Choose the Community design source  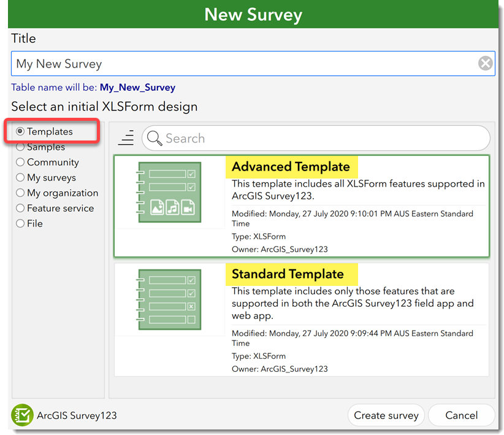[x=19, y=162]
